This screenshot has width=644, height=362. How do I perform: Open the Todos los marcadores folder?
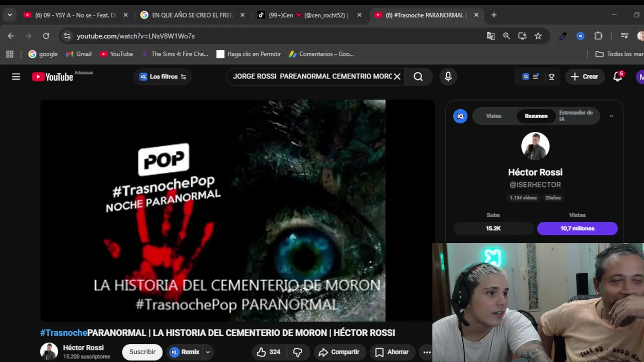(619, 54)
